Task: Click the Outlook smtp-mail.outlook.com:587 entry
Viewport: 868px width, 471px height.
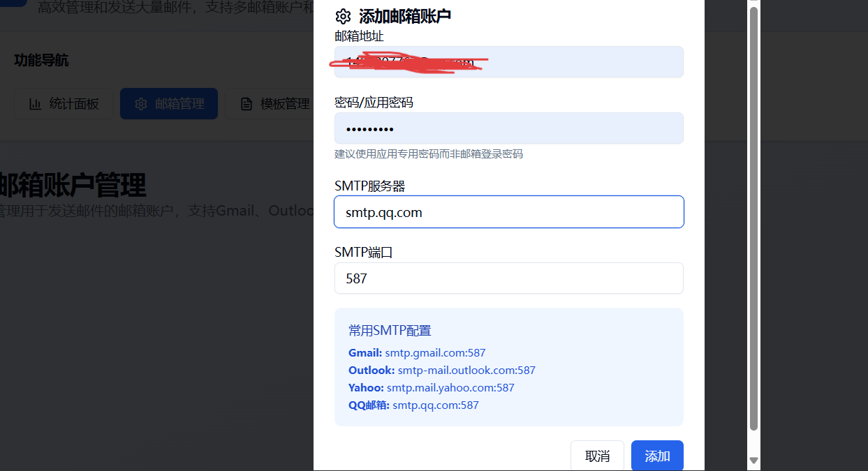Action: pos(442,371)
